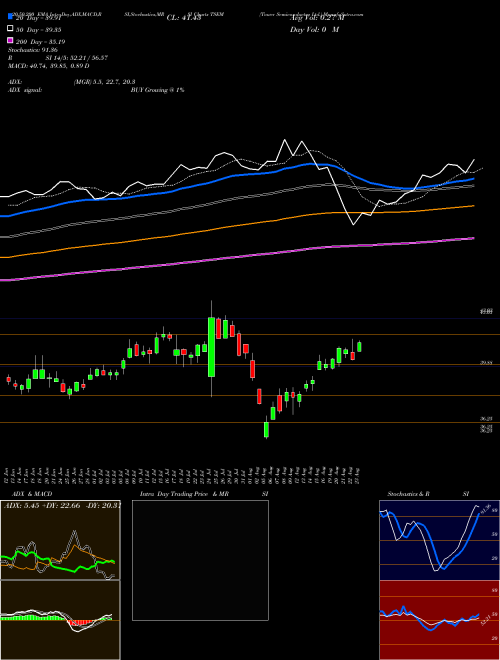The width and height of the screenshot is (500, 660).
Task: Click the magenta 200 Day moving average line
Action: tap(237, 259)
